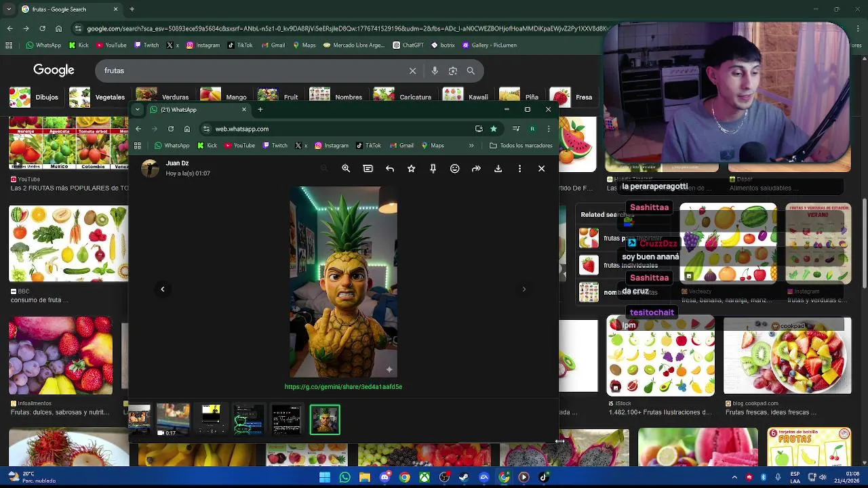Open Xbox app from taskbar
Screen dimensions: 868x488
(x=425, y=477)
